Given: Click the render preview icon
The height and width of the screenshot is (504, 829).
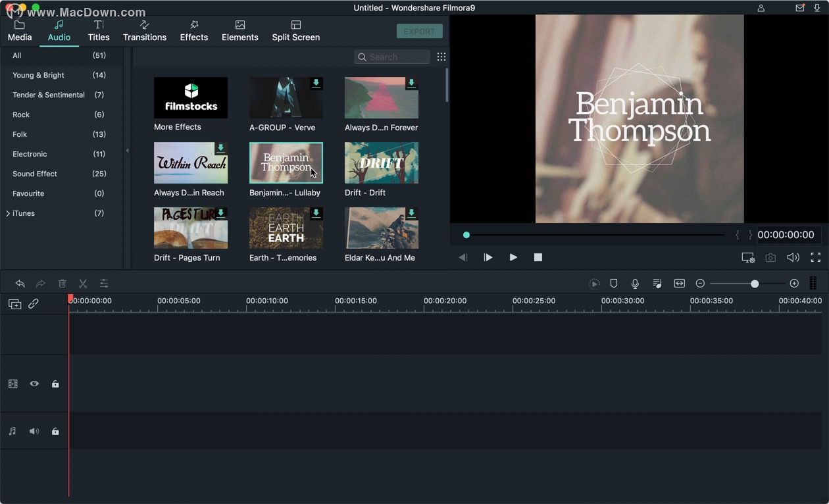Looking at the screenshot, I should coord(594,284).
